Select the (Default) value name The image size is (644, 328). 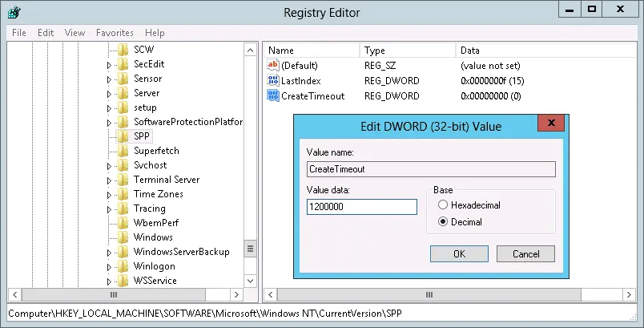pos(299,65)
